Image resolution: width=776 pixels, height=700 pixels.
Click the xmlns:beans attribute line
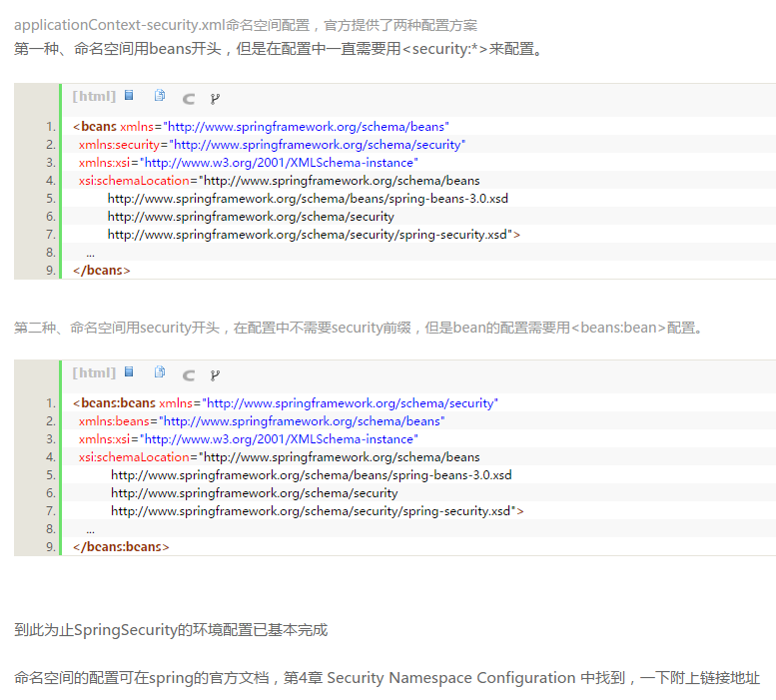click(x=262, y=421)
